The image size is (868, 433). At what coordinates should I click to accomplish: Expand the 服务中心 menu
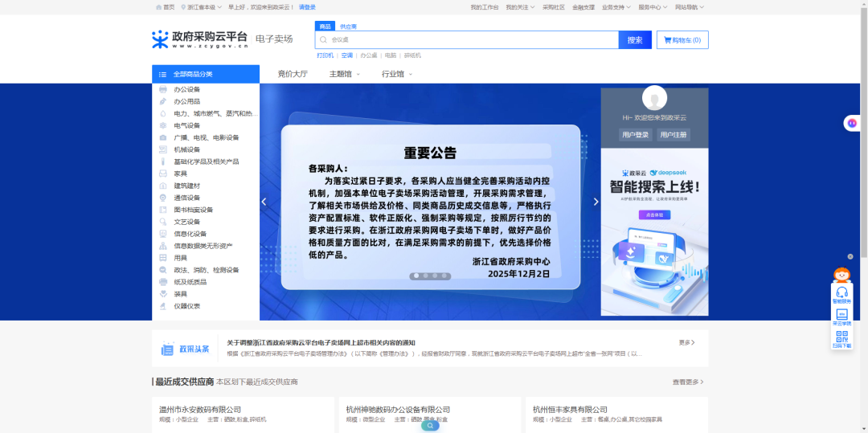point(653,7)
